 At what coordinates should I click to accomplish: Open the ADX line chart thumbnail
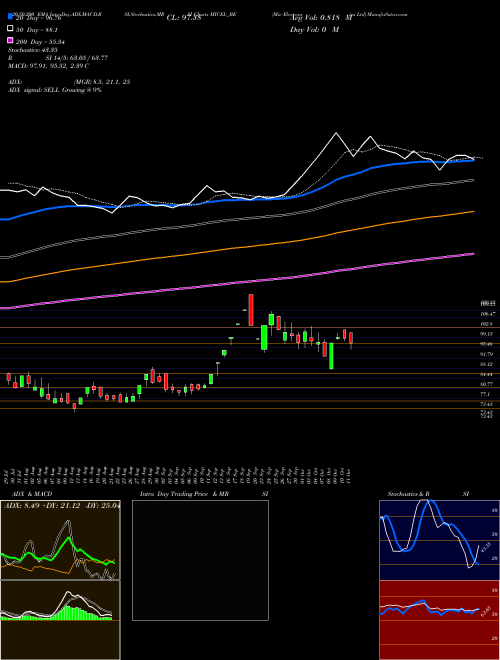(60, 540)
